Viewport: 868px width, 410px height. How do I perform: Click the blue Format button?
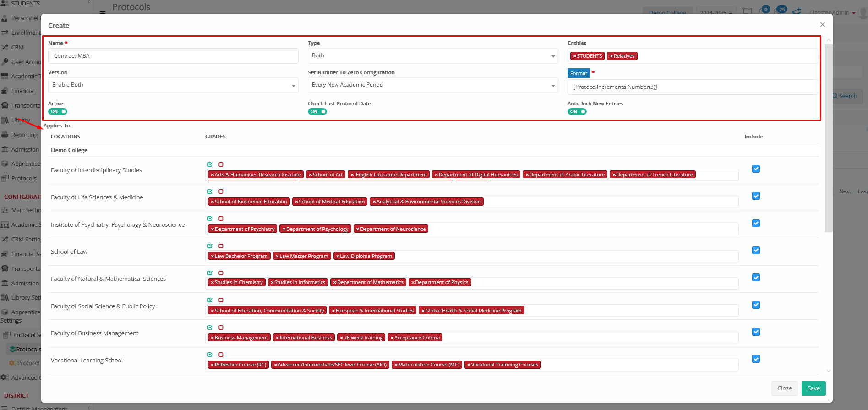578,73
